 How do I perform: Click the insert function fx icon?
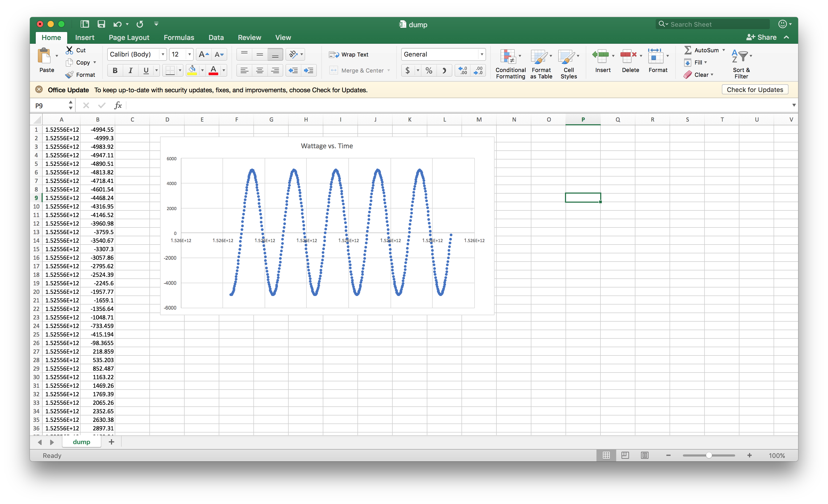(x=118, y=106)
